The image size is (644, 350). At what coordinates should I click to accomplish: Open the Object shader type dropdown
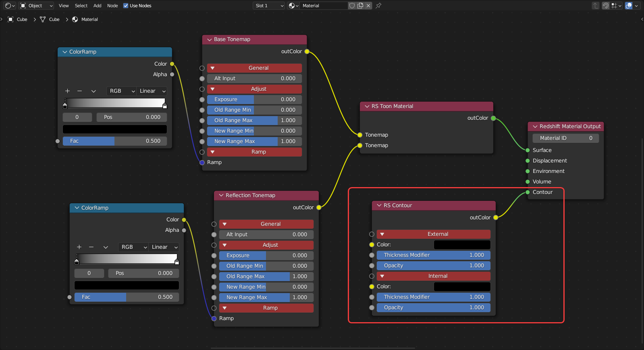tap(36, 6)
